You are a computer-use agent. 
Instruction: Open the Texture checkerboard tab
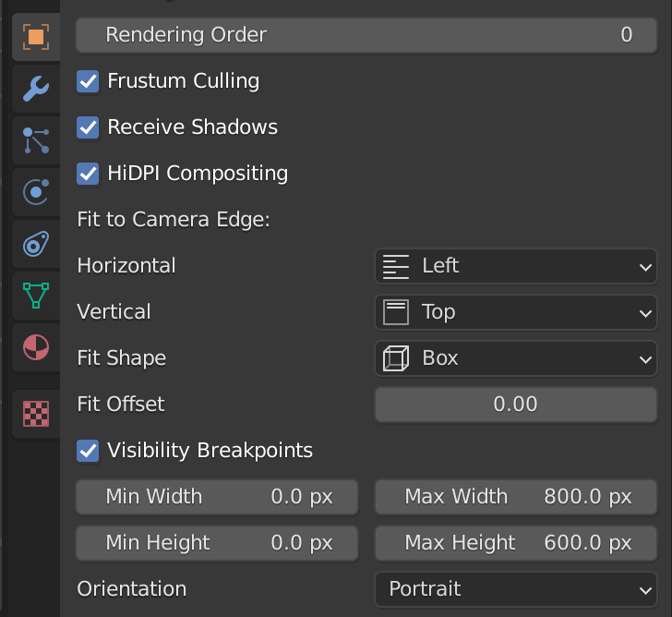36,414
